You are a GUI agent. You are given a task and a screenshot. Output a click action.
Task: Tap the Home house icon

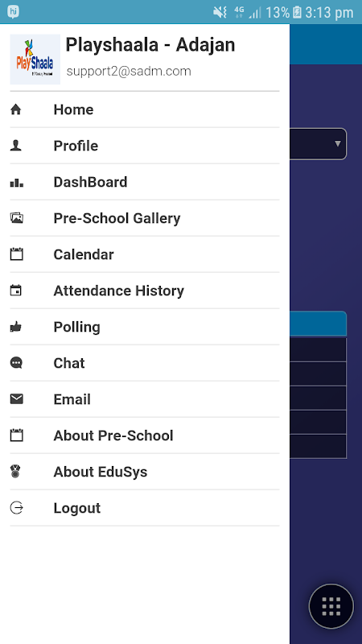click(15, 109)
